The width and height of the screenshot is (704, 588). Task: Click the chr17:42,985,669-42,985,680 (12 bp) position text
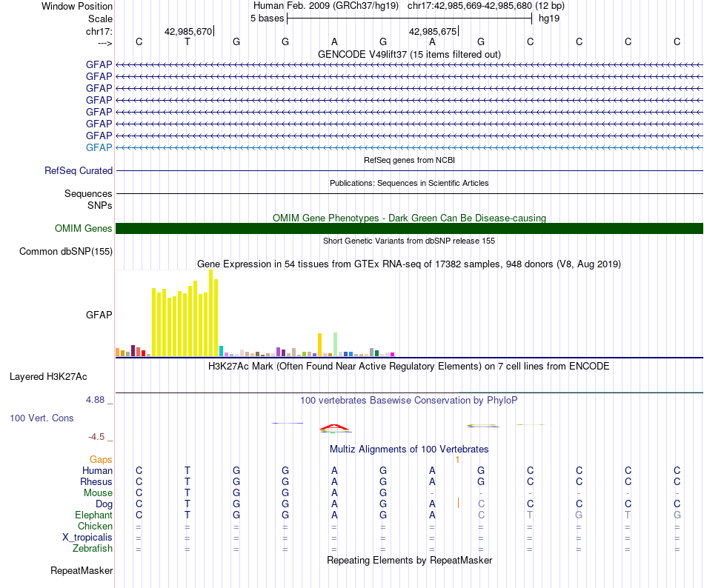pyautogui.click(x=486, y=6)
